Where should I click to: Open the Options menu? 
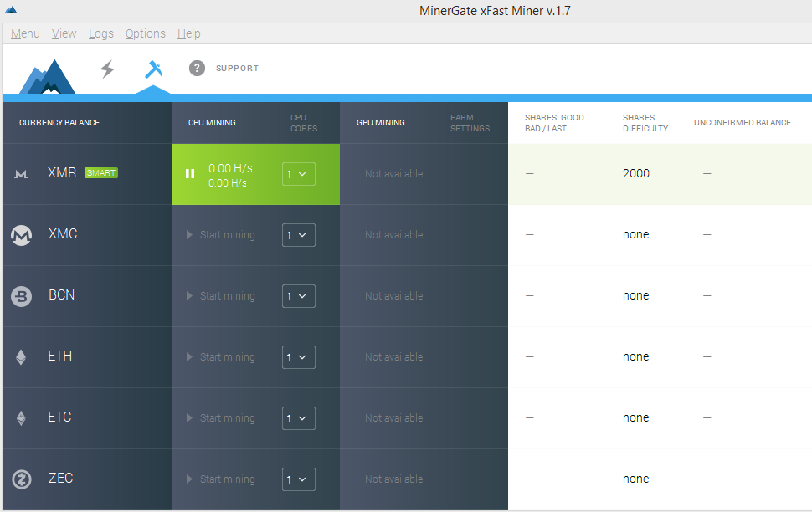(146, 33)
